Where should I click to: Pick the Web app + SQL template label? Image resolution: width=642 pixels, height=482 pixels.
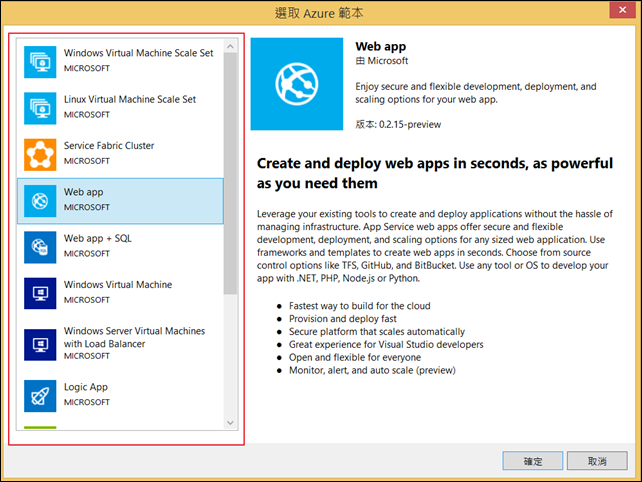click(98, 239)
